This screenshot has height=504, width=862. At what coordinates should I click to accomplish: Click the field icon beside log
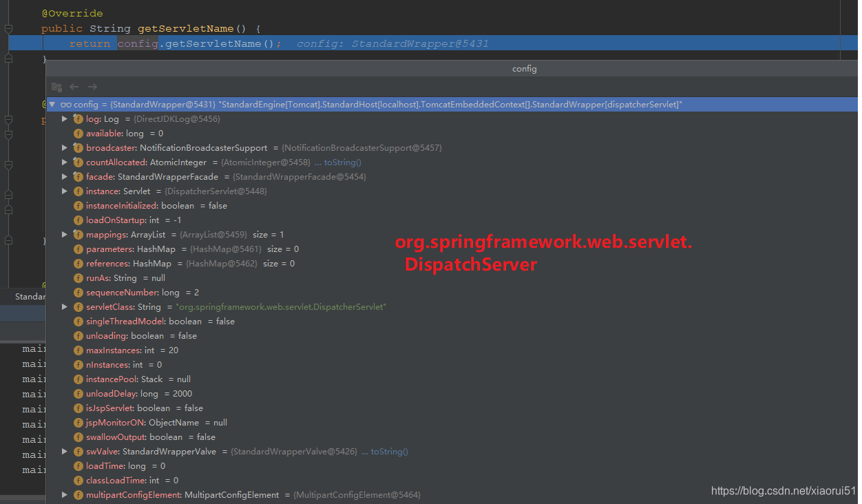click(x=78, y=119)
